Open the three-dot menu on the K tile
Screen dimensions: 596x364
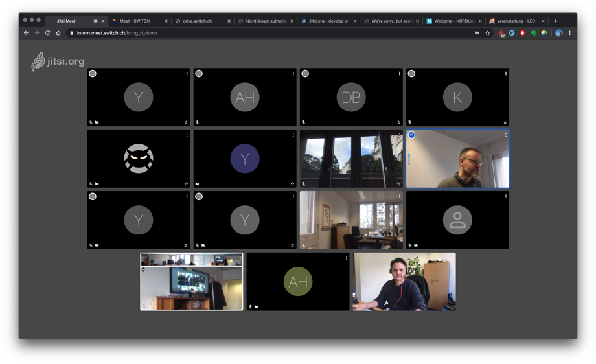506,74
